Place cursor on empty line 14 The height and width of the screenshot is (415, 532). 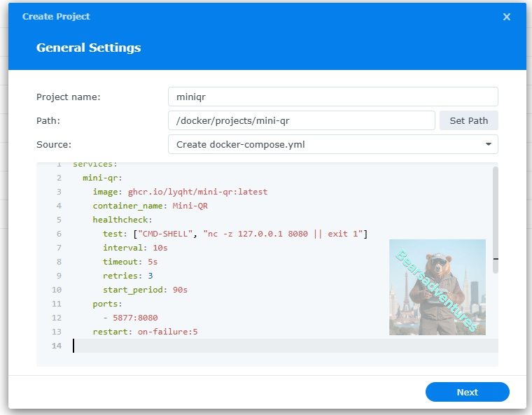[x=285, y=346]
